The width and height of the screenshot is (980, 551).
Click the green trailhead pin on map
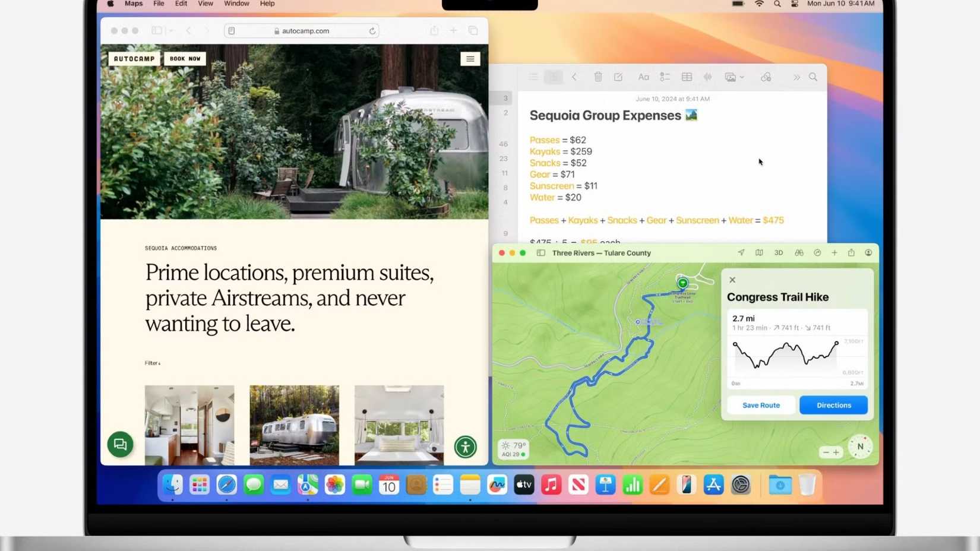point(682,283)
